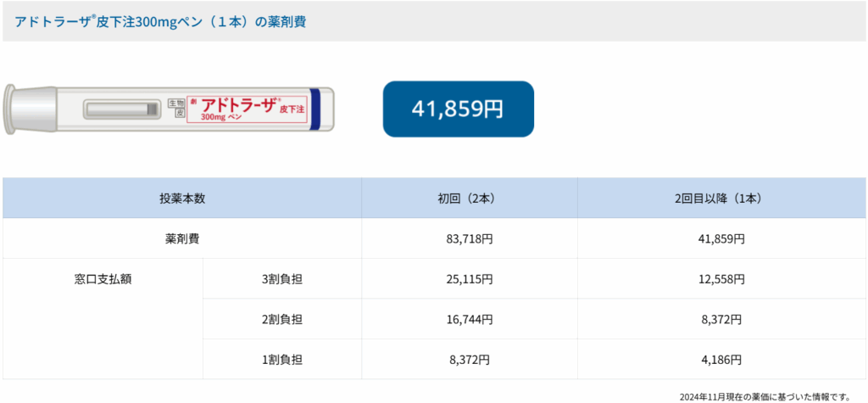This screenshot has height=403, width=868.
Task: Click the blue cap end of pen
Action: 315,109
